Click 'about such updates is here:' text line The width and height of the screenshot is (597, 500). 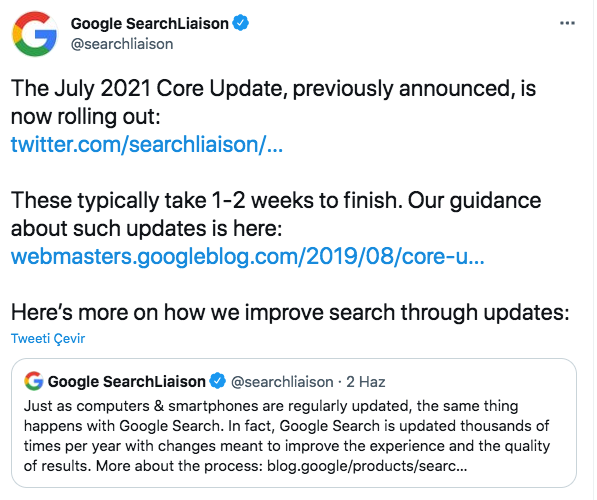click(x=147, y=228)
